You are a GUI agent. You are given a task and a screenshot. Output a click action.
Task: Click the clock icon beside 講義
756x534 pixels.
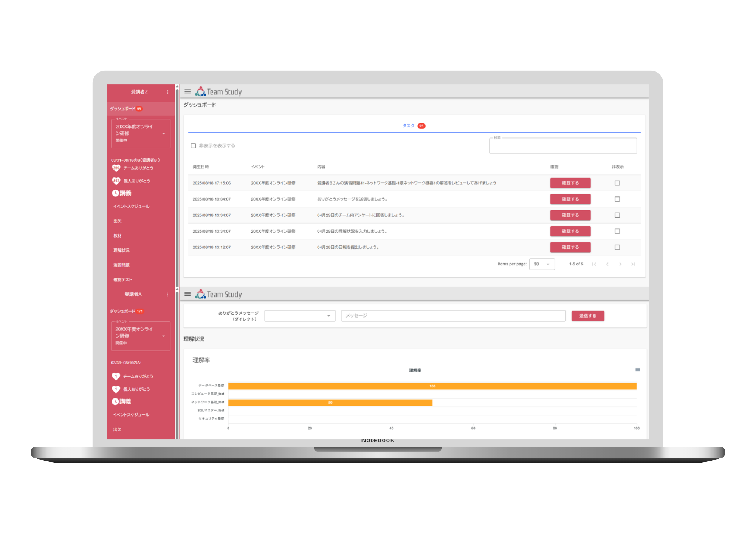(115, 193)
